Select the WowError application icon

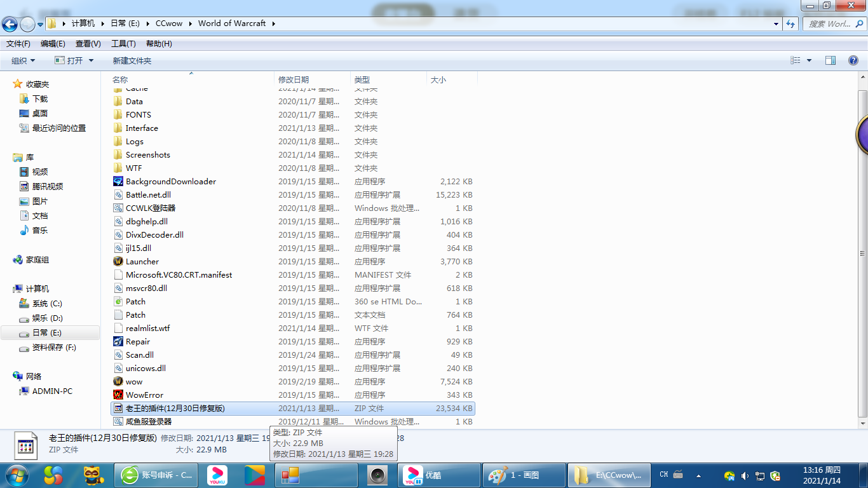point(118,395)
